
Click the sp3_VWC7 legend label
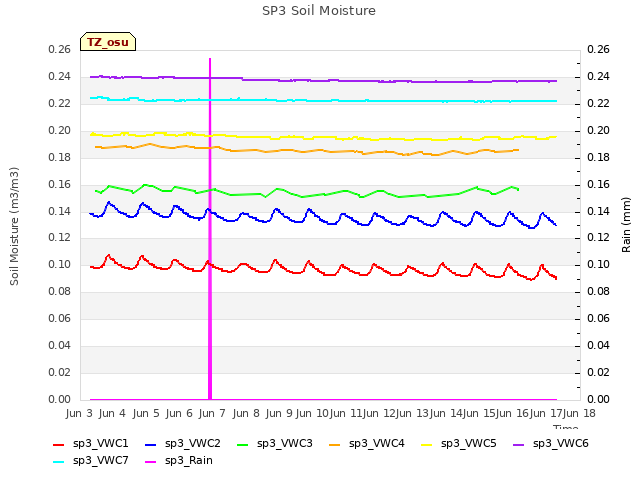click(100, 461)
